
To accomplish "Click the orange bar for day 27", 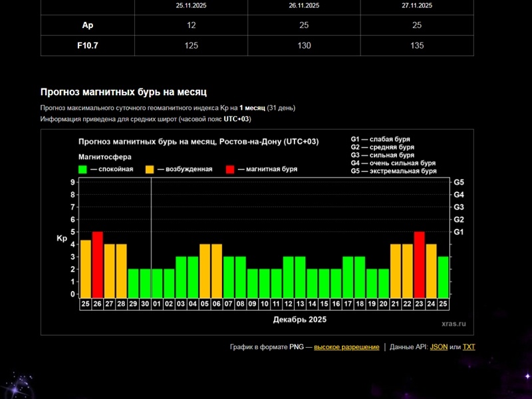I will (x=110, y=271).
